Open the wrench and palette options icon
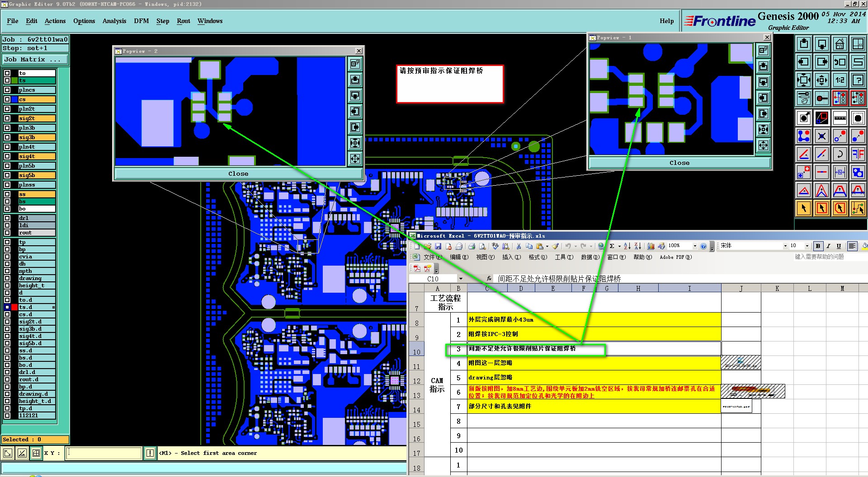 [804, 98]
